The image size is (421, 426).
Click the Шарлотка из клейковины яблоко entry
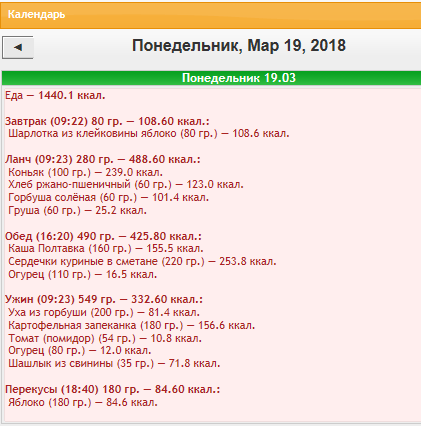pos(149,134)
